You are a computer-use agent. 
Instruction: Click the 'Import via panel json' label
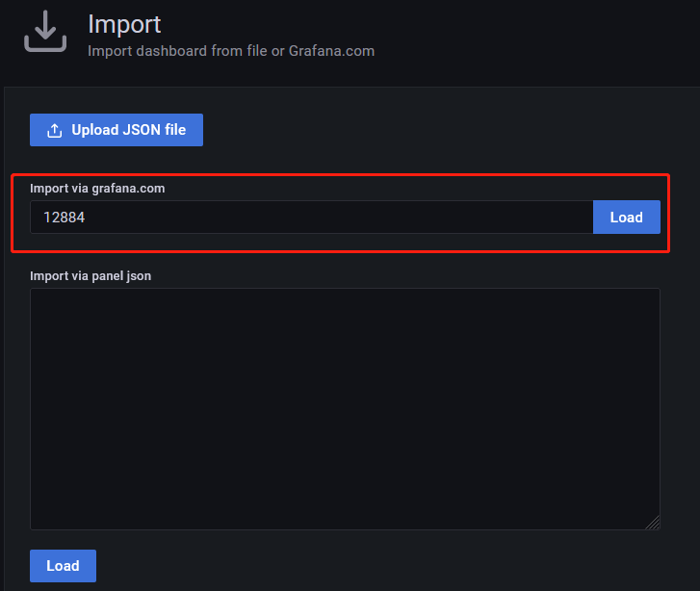point(91,276)
